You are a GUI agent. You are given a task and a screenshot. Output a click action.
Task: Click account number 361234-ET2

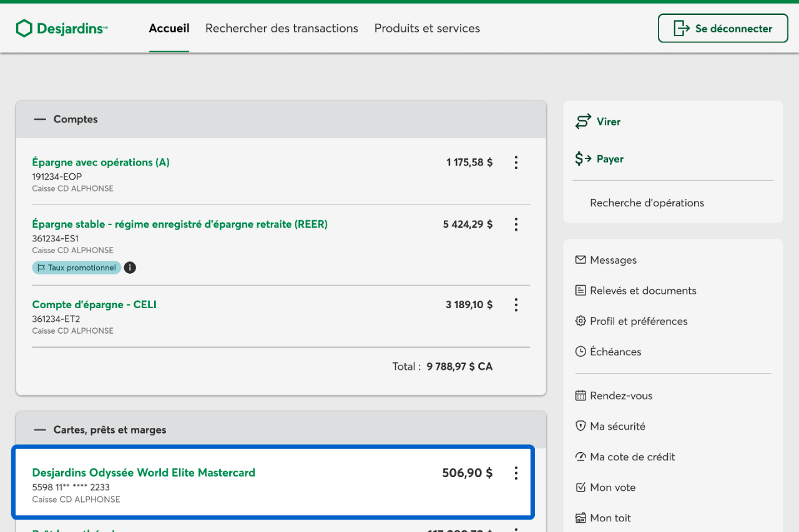click(x=56, y=319)
